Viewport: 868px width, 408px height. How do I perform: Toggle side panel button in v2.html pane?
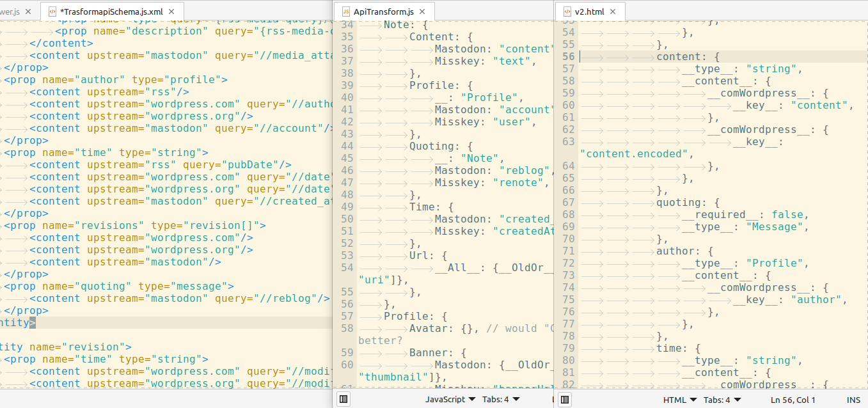pos(564,399)
